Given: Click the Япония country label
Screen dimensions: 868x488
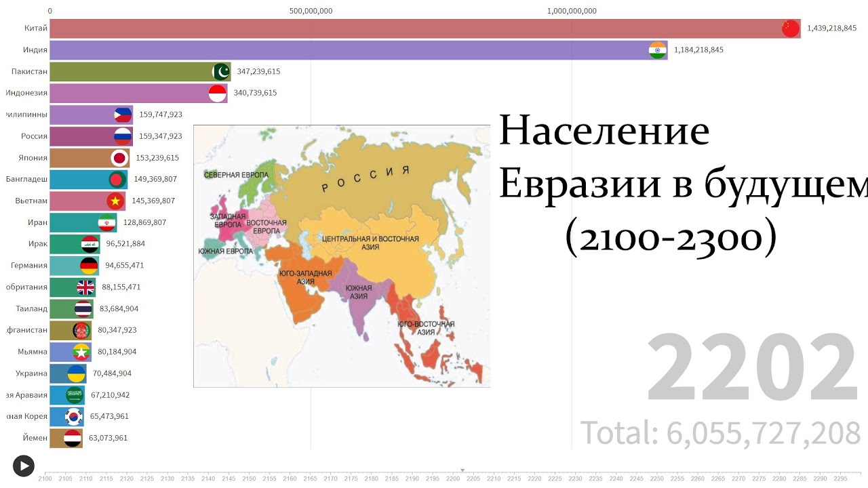Looking at the screenshot, I should [33, 158].
